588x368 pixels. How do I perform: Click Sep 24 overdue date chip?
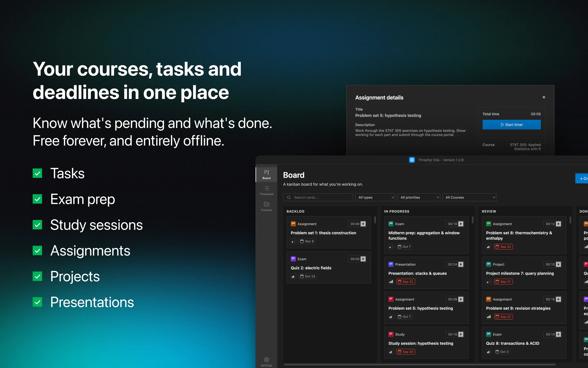click(503, 247)
